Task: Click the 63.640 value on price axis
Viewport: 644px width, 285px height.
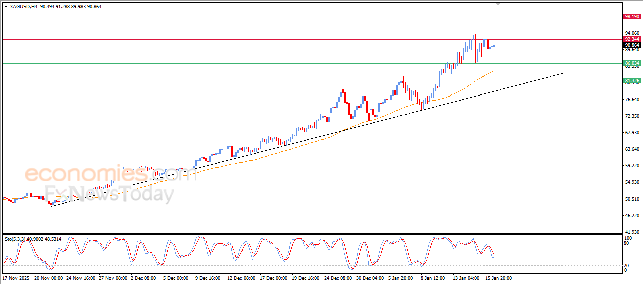Action: tap(632, 149)
